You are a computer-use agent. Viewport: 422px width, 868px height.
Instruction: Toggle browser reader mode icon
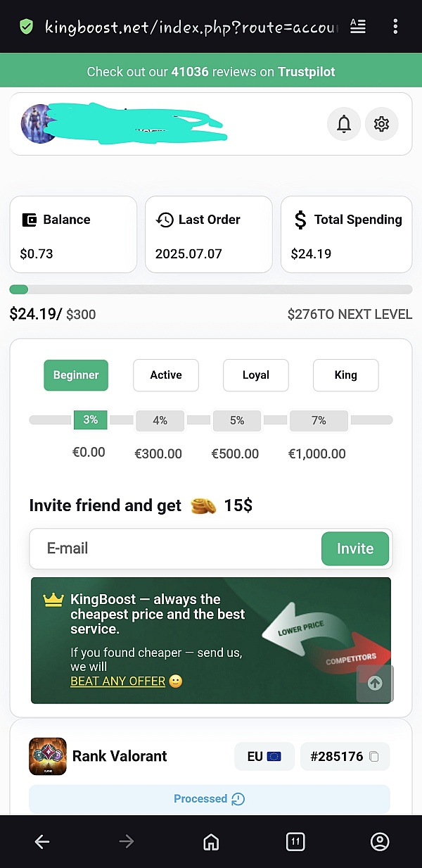coord(358,27)
